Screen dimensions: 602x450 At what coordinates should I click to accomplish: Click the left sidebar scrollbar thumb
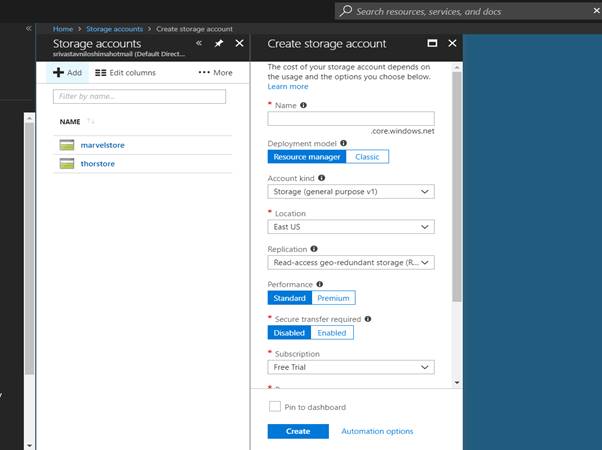(x=30, y=249)
